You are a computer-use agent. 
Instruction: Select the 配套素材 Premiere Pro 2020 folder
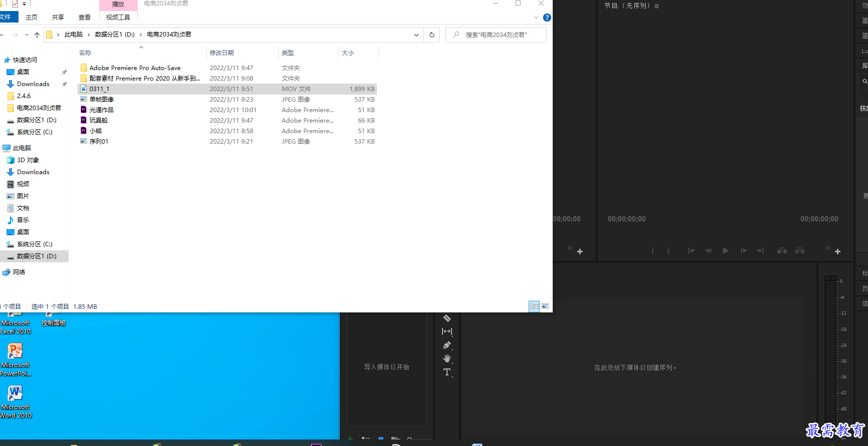tap(227, 79)
